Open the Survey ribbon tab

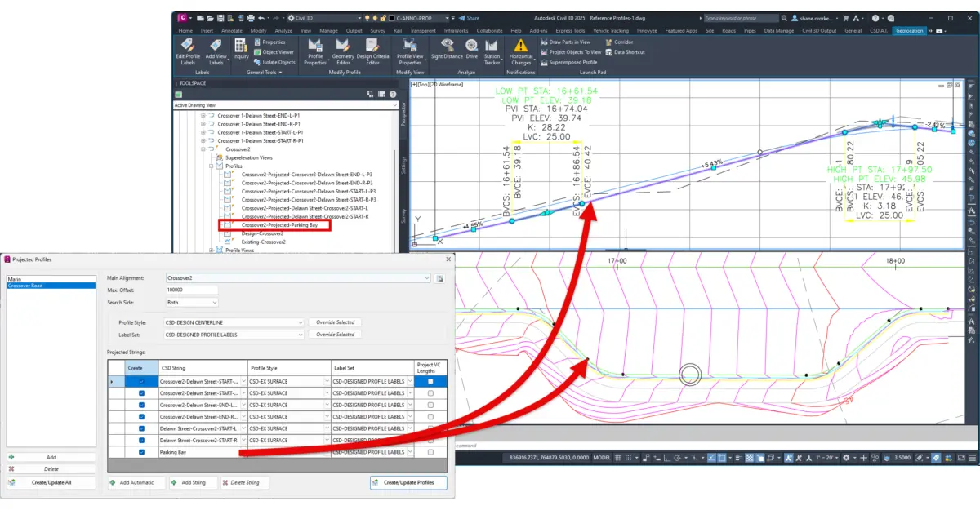click(377, 30)
